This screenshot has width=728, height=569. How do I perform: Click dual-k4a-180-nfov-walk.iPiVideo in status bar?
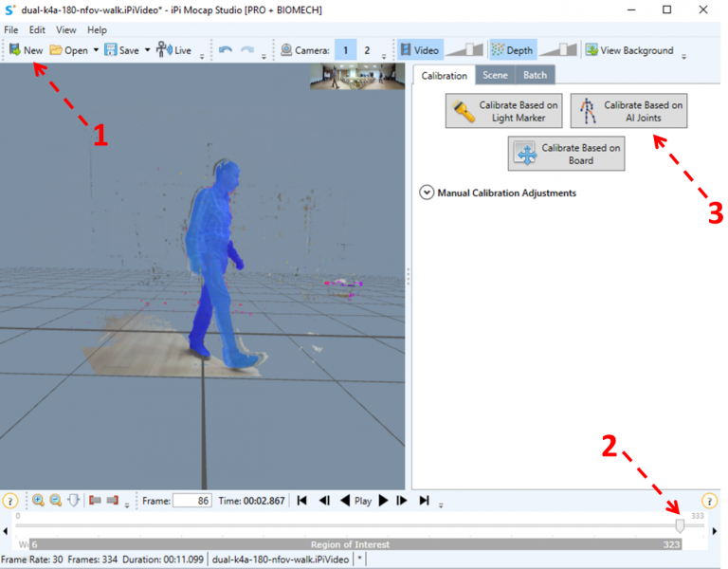280,560
